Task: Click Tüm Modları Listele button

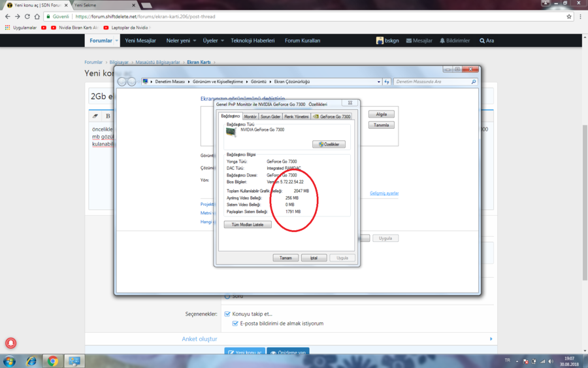Action: point(248,225)
